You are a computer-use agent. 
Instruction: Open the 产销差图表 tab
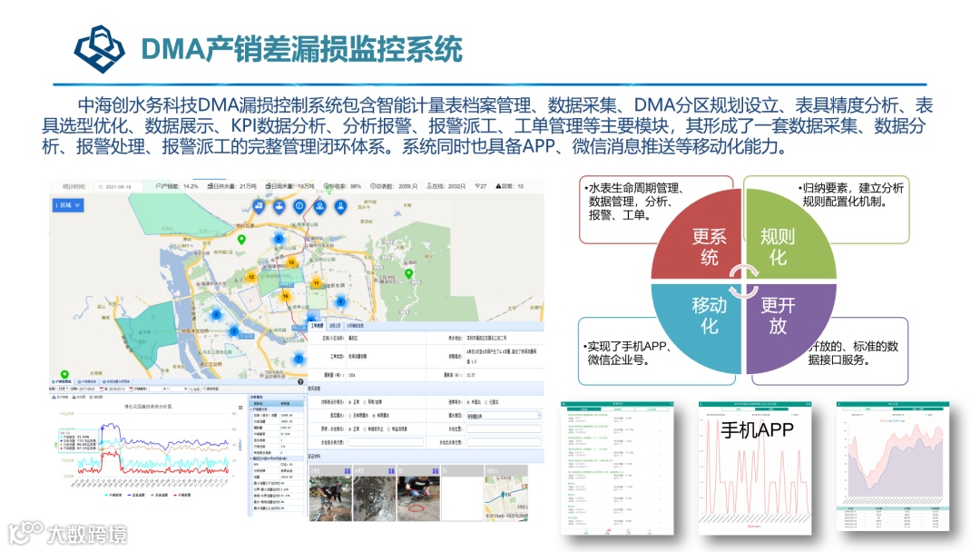pos(62,381)
